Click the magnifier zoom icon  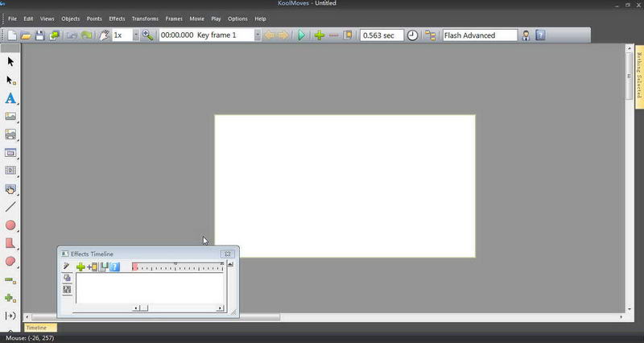click(147, 35)
